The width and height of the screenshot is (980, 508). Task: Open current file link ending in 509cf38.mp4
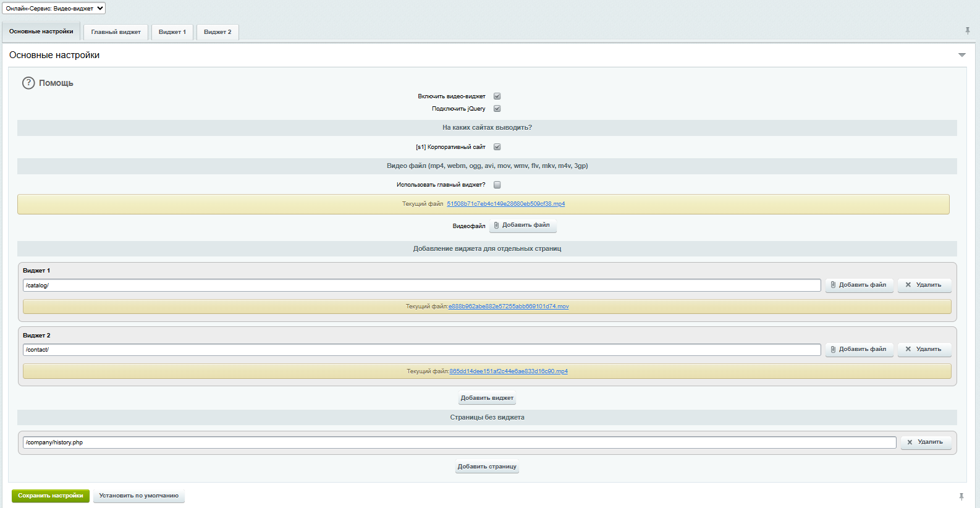[505, 204]
